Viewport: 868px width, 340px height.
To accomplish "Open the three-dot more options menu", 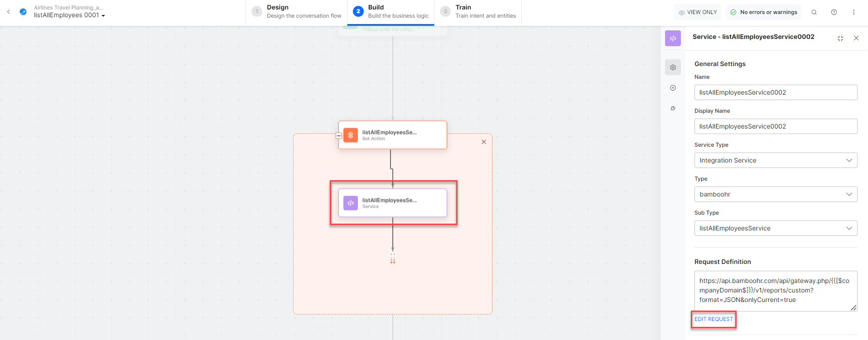I will (854, 12).
